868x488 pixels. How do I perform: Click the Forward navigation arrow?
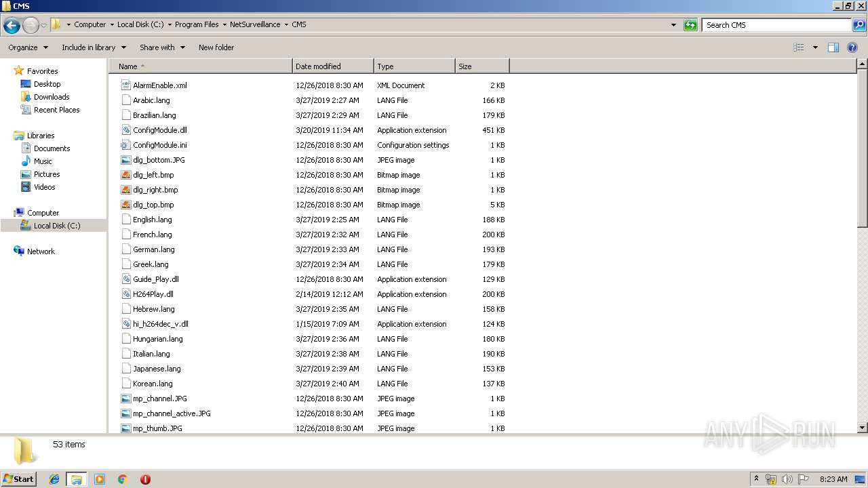[x=31, y=26]
